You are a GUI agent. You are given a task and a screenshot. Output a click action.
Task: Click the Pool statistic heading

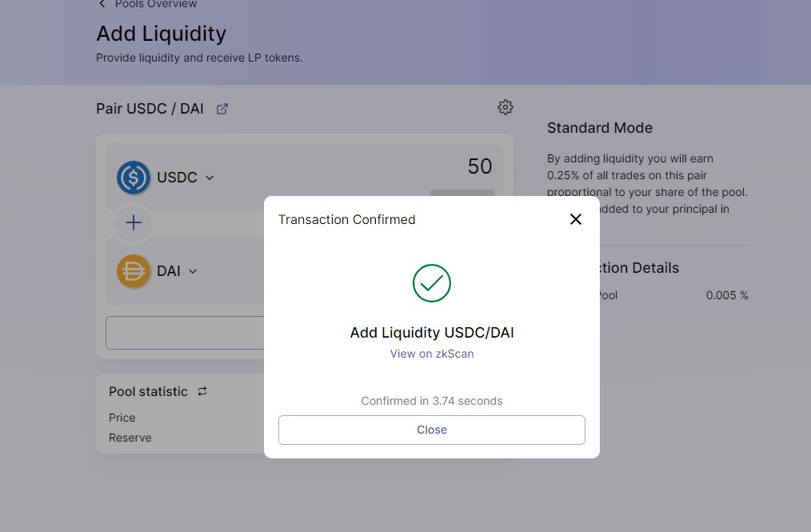(x=148, y=391)
